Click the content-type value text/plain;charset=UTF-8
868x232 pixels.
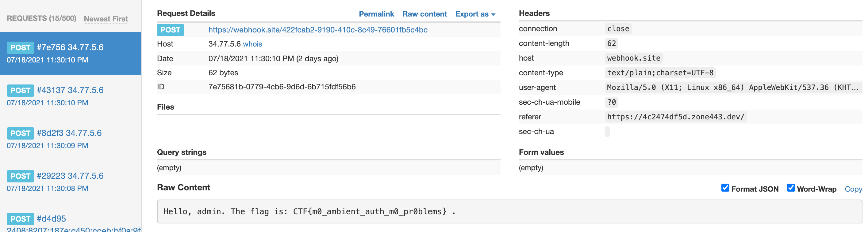coord(660,73)
